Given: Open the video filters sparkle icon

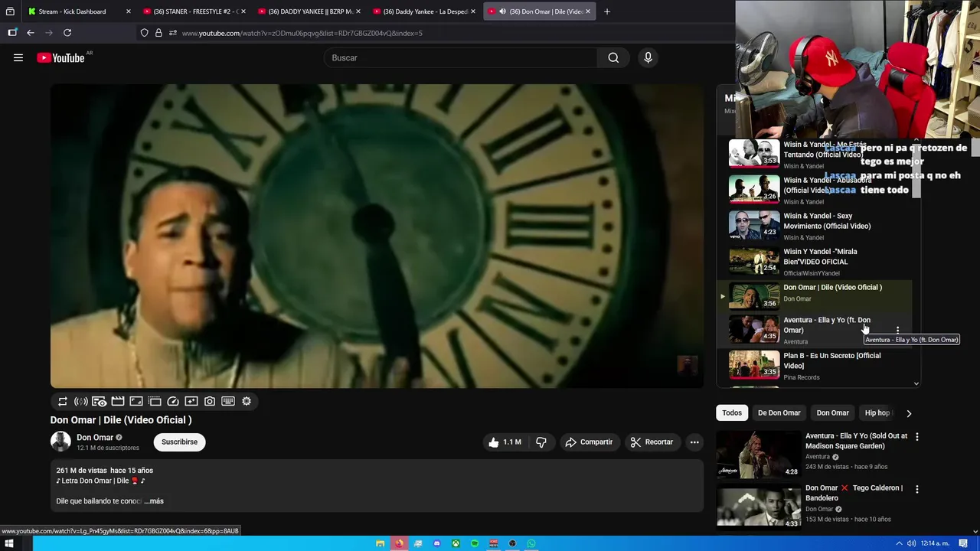Looking at the screenshot, I should point(191,401).
